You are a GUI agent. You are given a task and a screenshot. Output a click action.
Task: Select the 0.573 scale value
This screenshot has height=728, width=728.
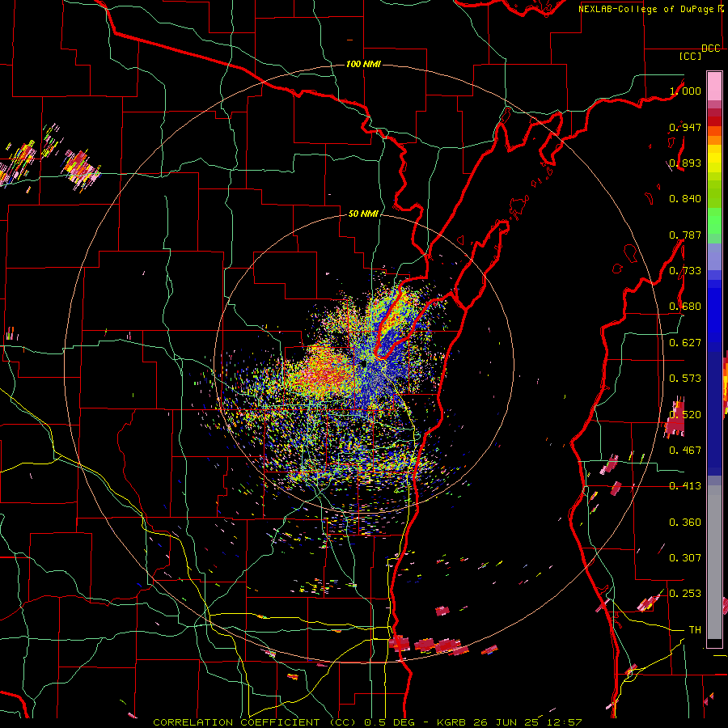click(x=685, y=379)
